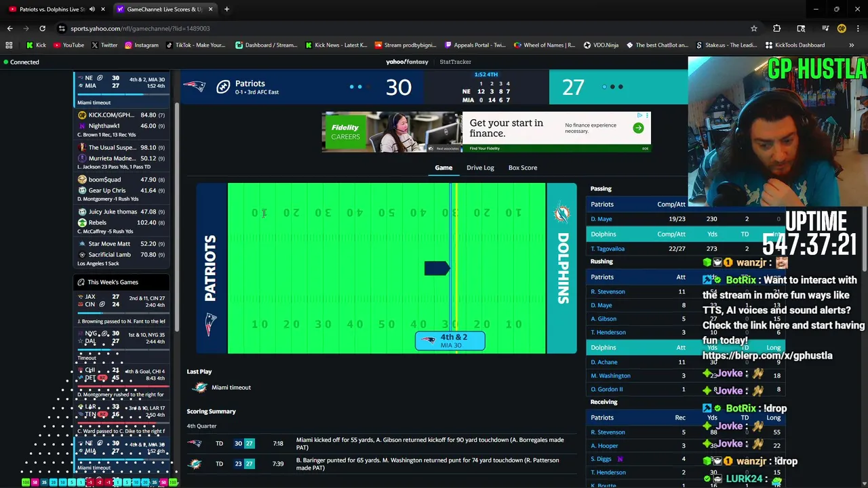Switch to the Patriots vs. Dolphins Live tab
Viewport: 868px width, 488px height.
point(53,9)
